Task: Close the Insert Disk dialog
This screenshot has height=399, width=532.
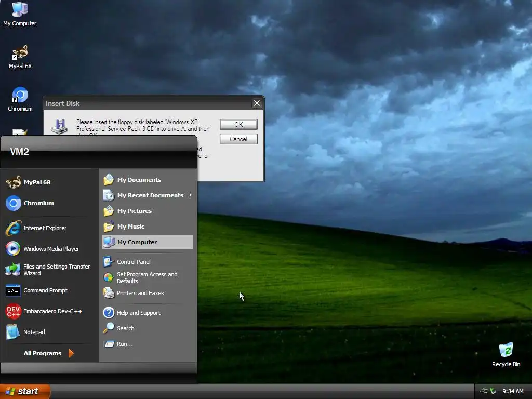Action: [x=257, y=103]
